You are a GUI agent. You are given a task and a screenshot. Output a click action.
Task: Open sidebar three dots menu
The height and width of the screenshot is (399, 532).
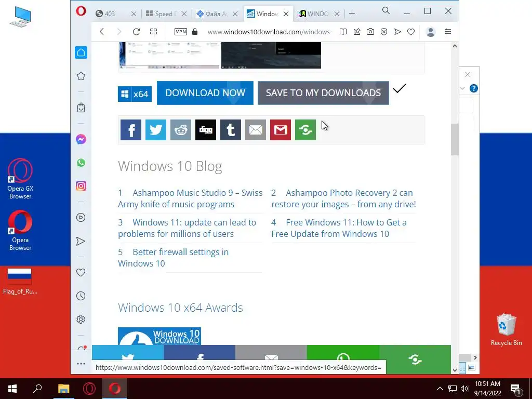pyautogui.click(x=81, y=364)
